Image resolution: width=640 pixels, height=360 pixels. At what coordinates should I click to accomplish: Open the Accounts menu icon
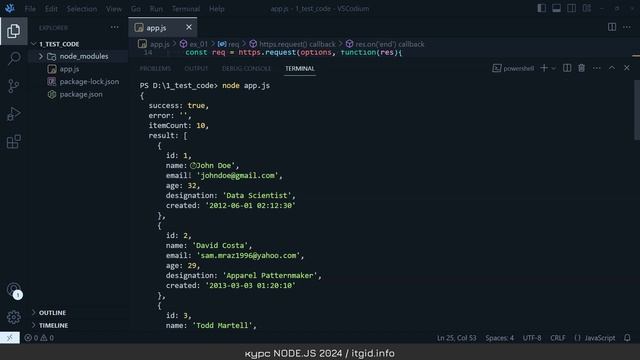[x=14, y=290]
